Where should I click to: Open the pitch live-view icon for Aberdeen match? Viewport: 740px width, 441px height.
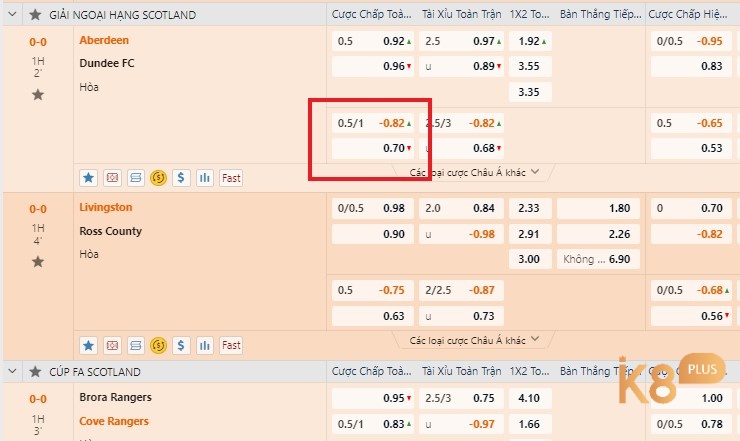tap(112, 178)
